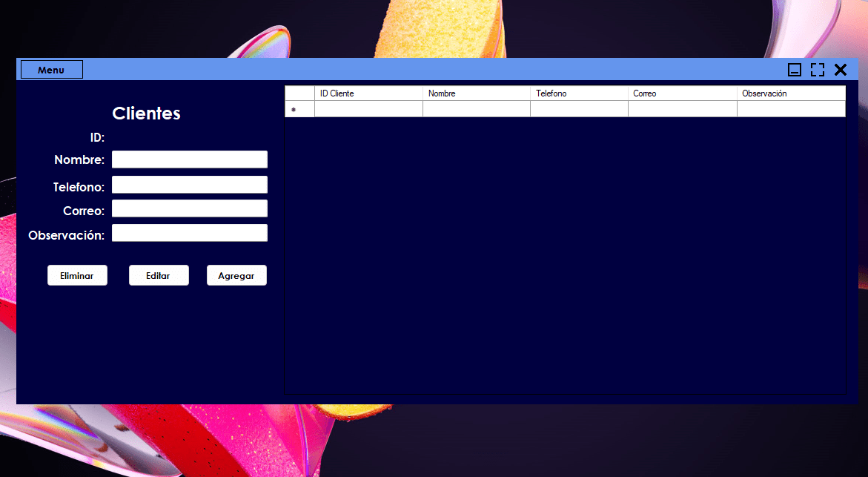Focus the Telefono input box
Viewport: 868px width, 477px height.
tap(189, 185)
